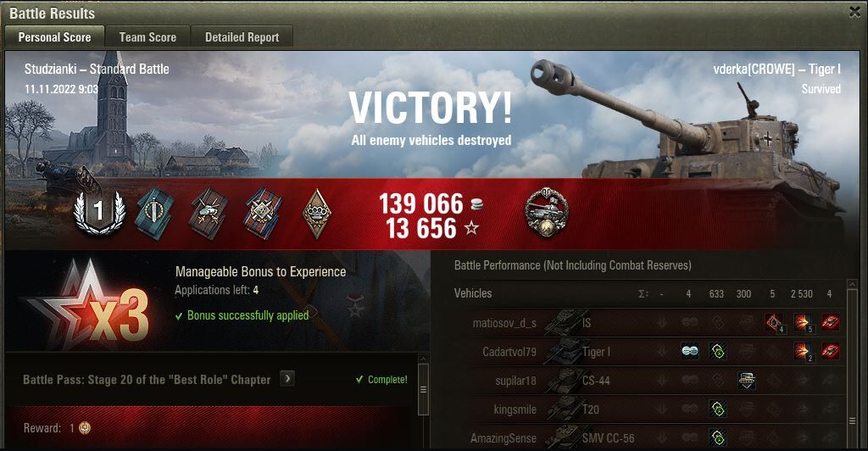Click the shield icon in the supilar18 row

click(746, 380)
